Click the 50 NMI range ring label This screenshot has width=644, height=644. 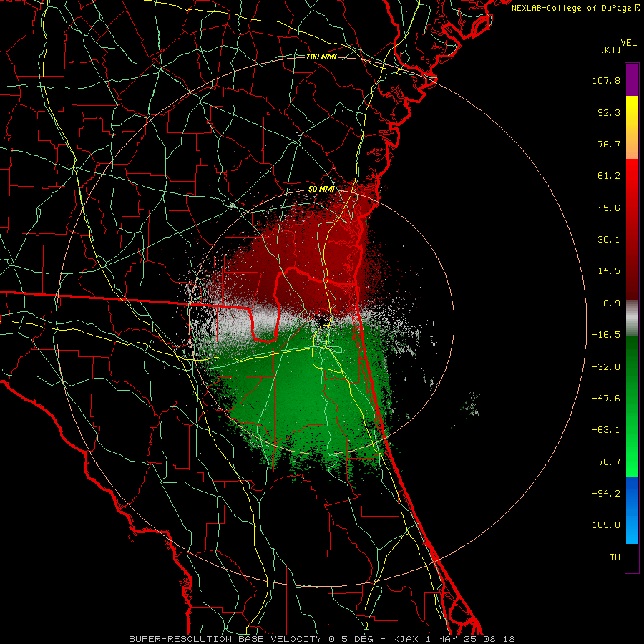(321, 190)
